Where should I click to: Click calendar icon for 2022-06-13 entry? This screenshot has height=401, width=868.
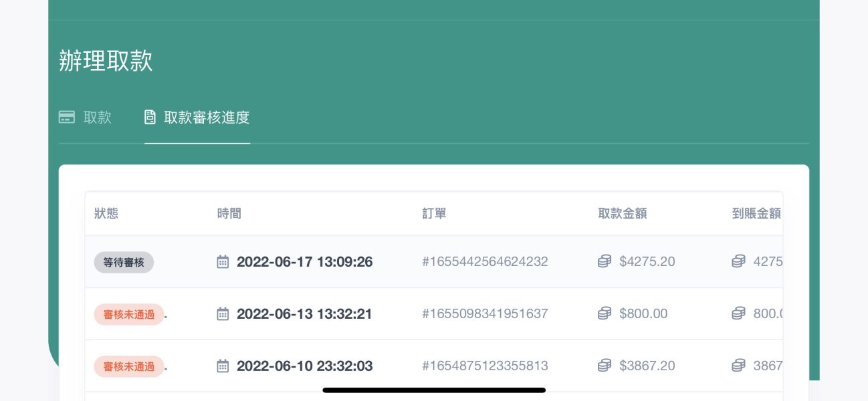[223, 314]
